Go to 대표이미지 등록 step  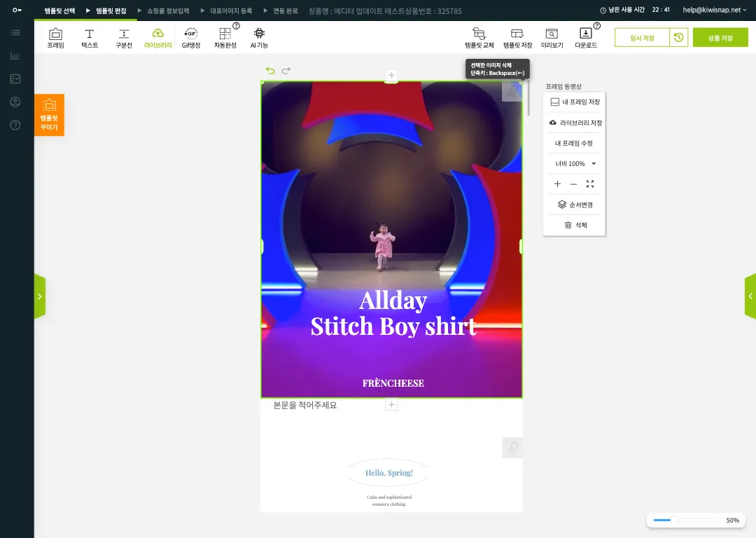(x=231, y=11)
